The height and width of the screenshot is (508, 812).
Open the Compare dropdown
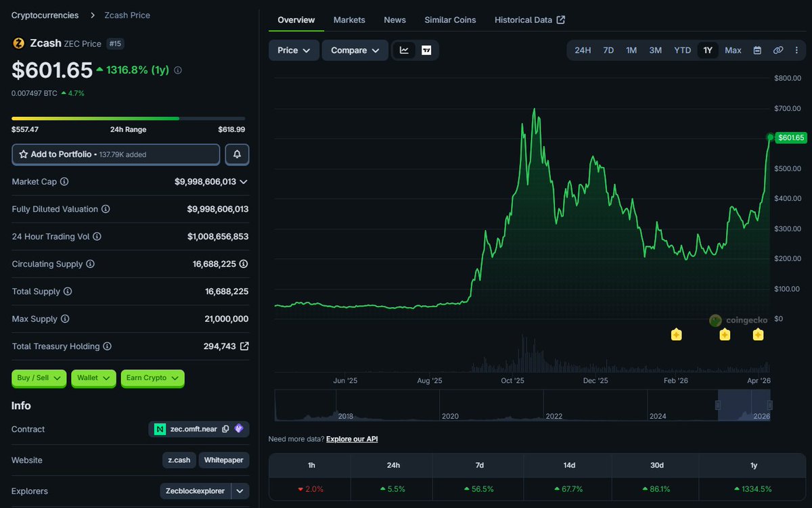(x=355, y=50)
